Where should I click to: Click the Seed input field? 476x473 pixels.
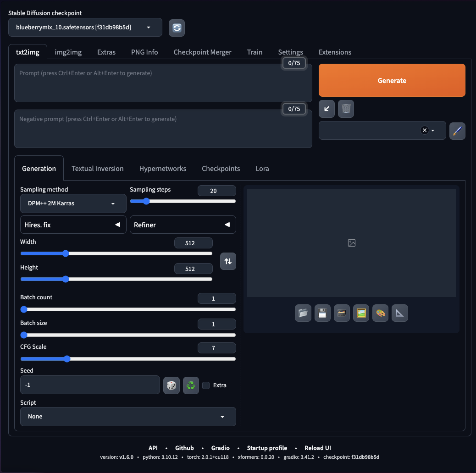tap(90, 385)
